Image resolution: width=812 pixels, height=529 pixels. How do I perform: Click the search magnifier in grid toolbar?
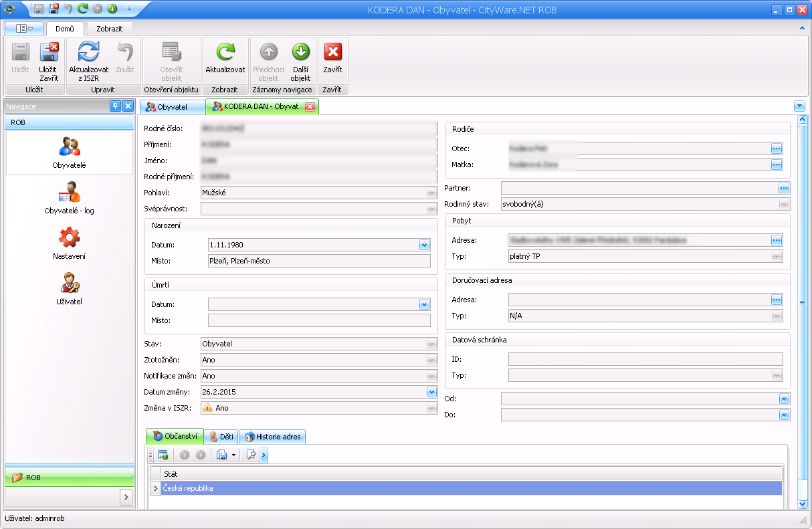point(251,455)
